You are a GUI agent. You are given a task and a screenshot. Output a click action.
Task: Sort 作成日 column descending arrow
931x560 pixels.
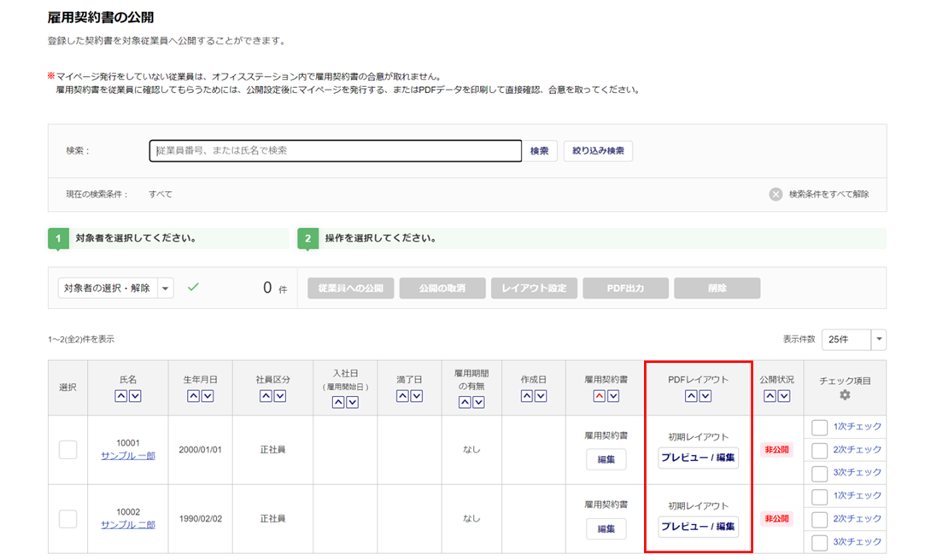(540, 396)
